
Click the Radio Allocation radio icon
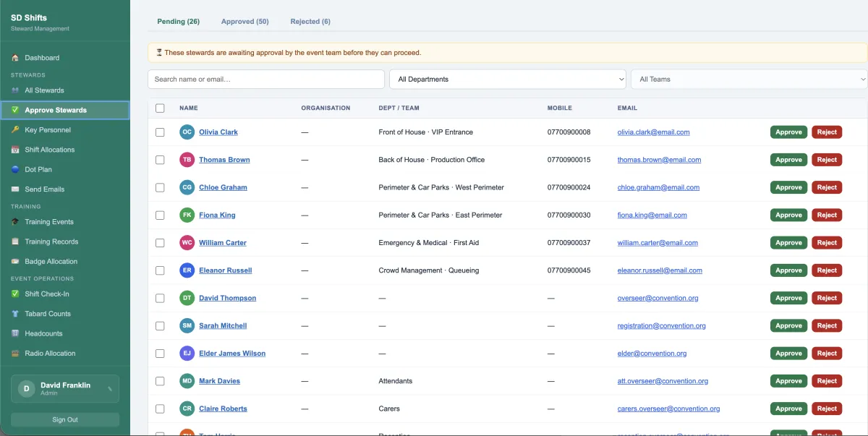tap(15, 354)
